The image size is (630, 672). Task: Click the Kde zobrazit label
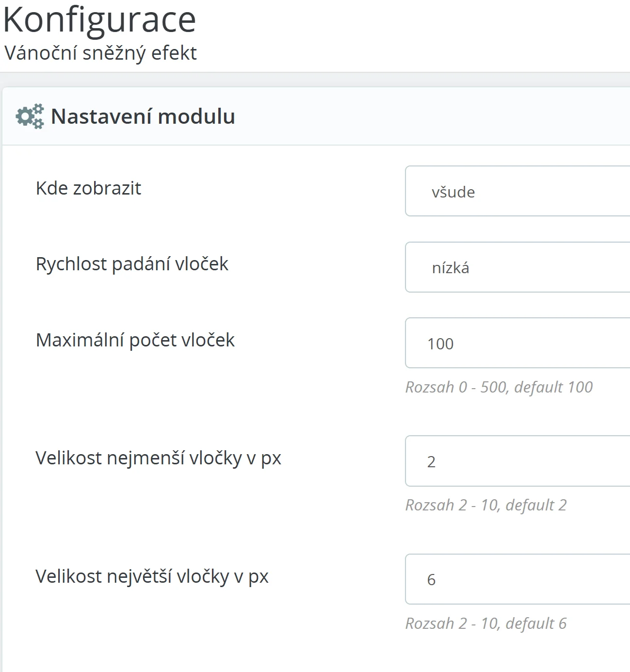88,189
